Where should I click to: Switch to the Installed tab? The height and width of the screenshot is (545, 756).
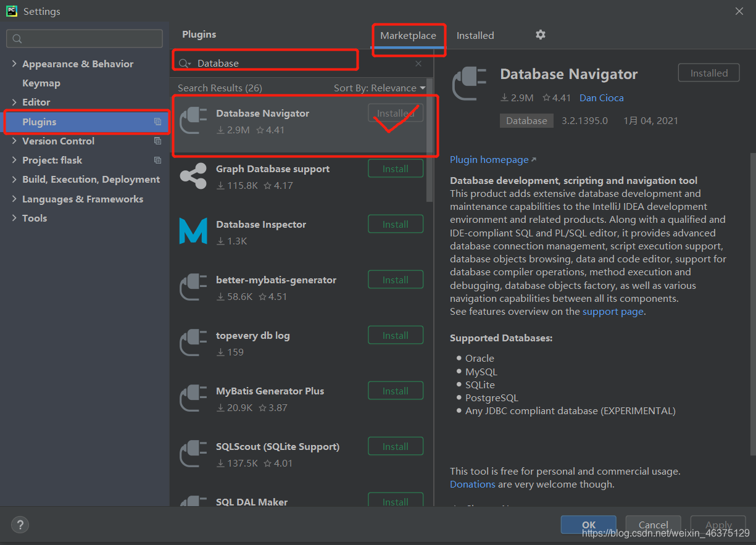(x=475, y=35)
